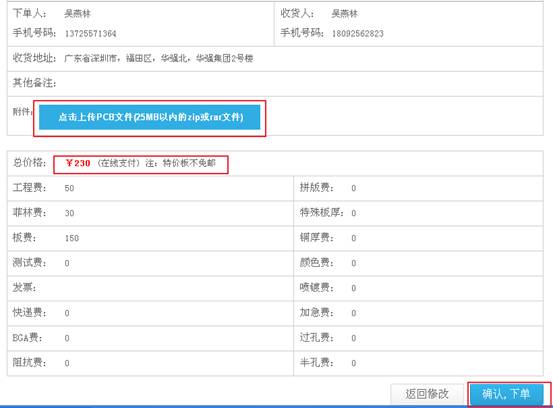The height and width of the screenshot is (408, 553).
Task: Click 返回修改 return to edit button
Action: tap(427, 394)
